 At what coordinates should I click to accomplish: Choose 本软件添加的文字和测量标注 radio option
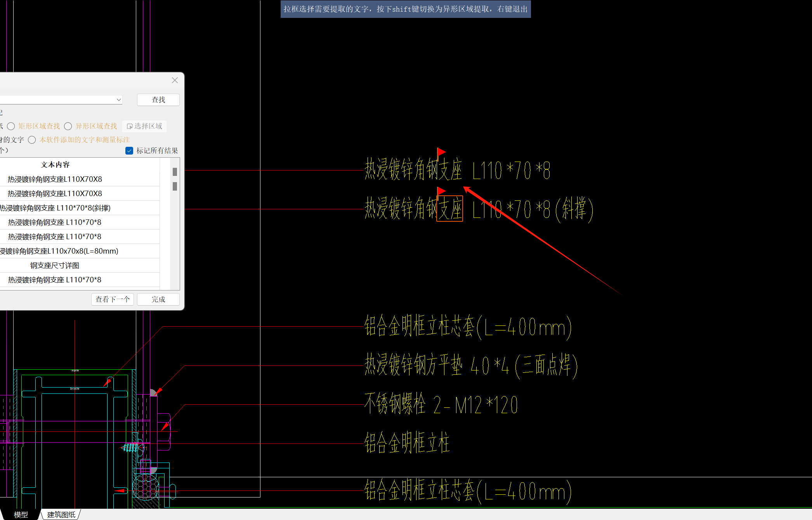[x=32, y=140]
